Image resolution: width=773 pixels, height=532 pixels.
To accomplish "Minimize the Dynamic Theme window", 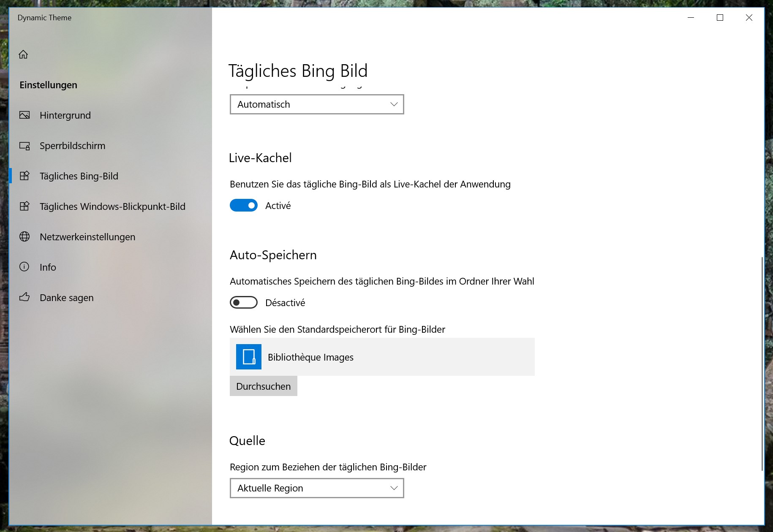I will [691, 18].
